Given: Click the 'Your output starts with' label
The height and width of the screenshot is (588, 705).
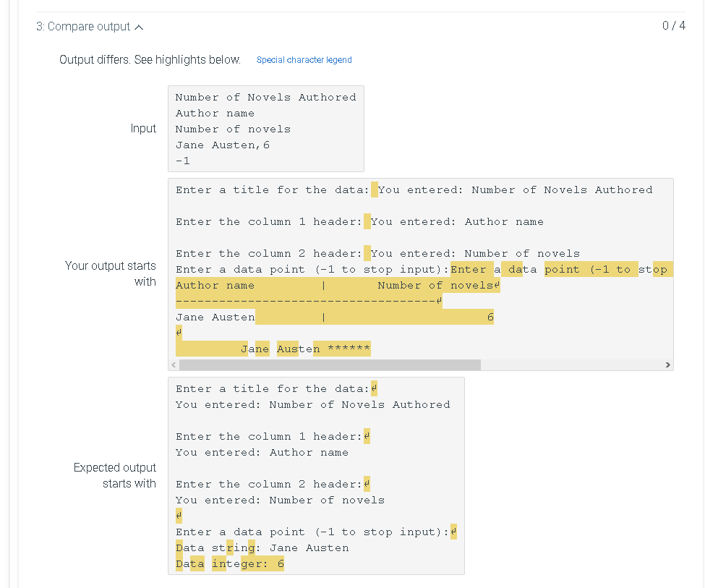Looking at the screenshot, I should tap(110, 274).
